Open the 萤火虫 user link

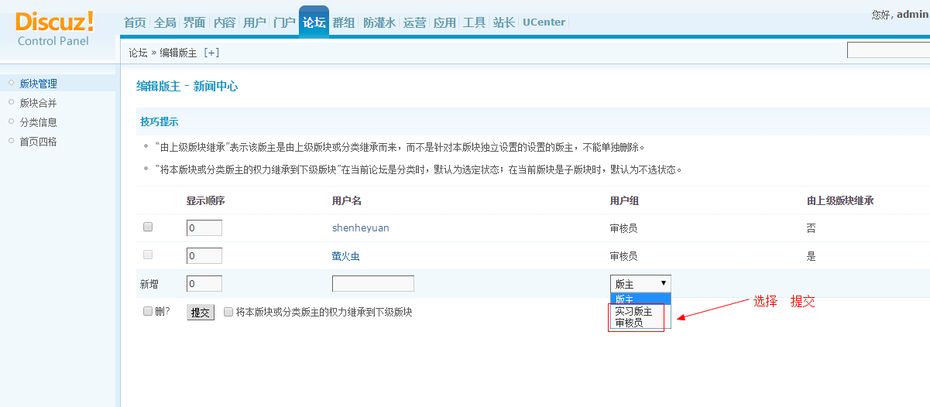tap(346, 256)
